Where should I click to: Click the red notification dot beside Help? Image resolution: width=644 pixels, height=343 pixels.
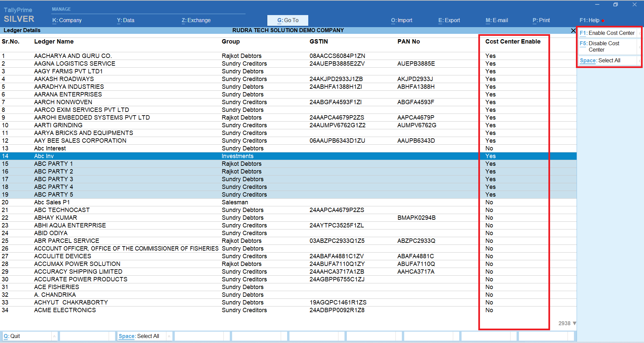point(603,21)
